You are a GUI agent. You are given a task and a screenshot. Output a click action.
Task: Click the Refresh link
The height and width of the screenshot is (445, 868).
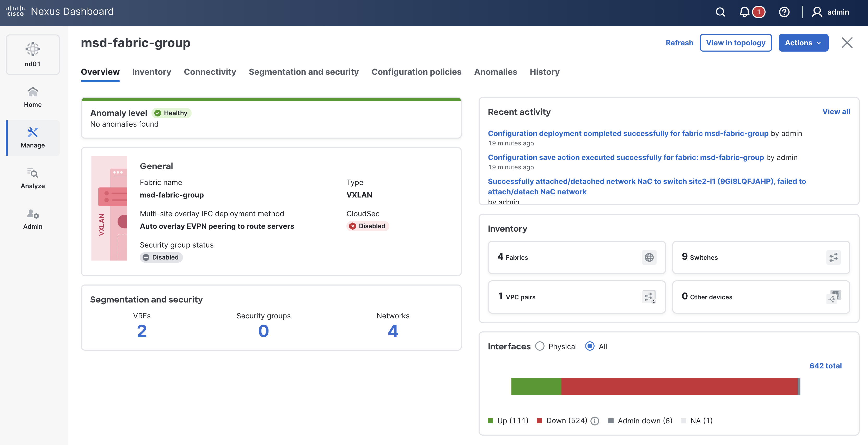coord(679,43)
